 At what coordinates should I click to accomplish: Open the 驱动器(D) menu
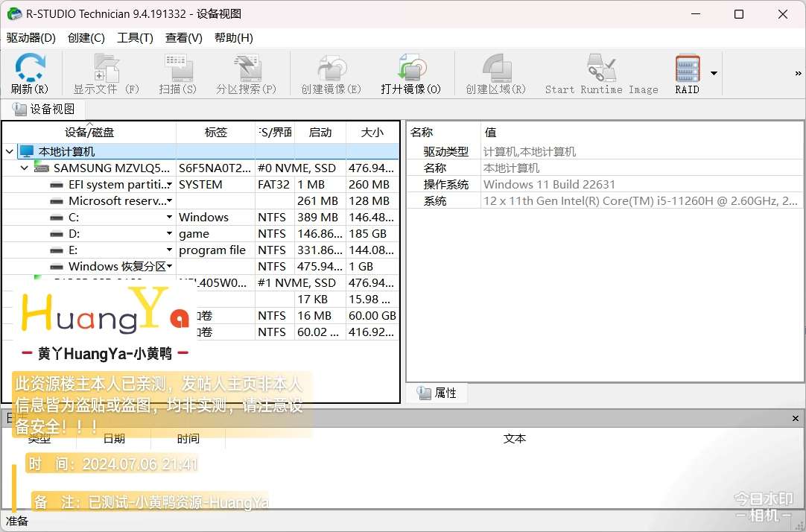tap(31, 38)
